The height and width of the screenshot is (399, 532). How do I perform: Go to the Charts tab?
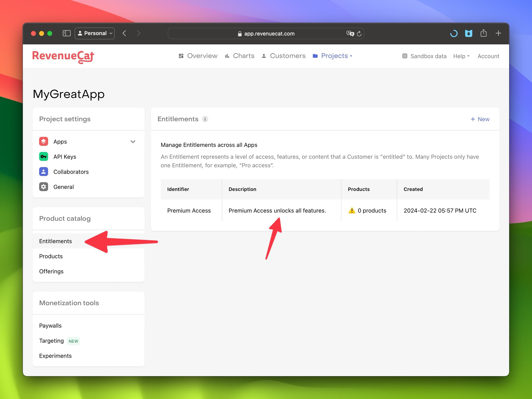[x=239, y=56]
